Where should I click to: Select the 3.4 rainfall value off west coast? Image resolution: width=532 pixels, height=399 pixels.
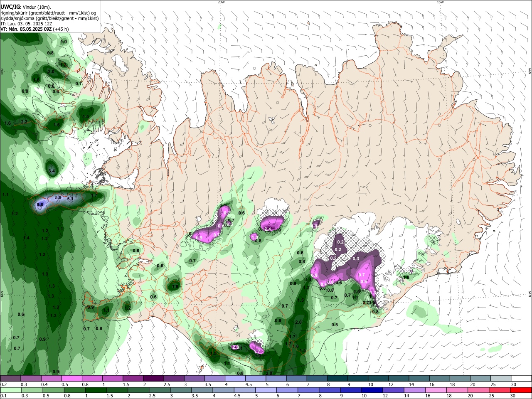coord(52,171)
